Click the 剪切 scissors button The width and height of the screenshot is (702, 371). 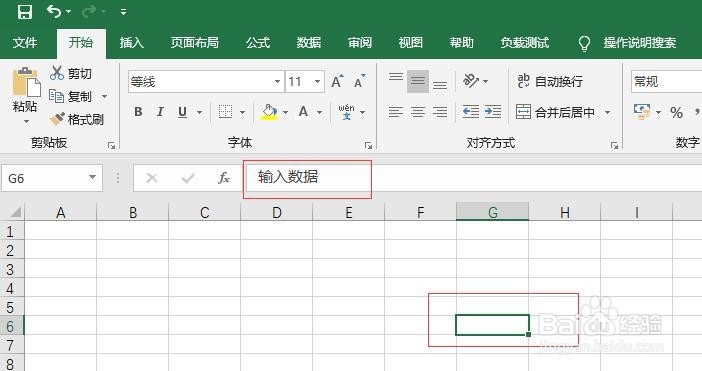(71, 73)
